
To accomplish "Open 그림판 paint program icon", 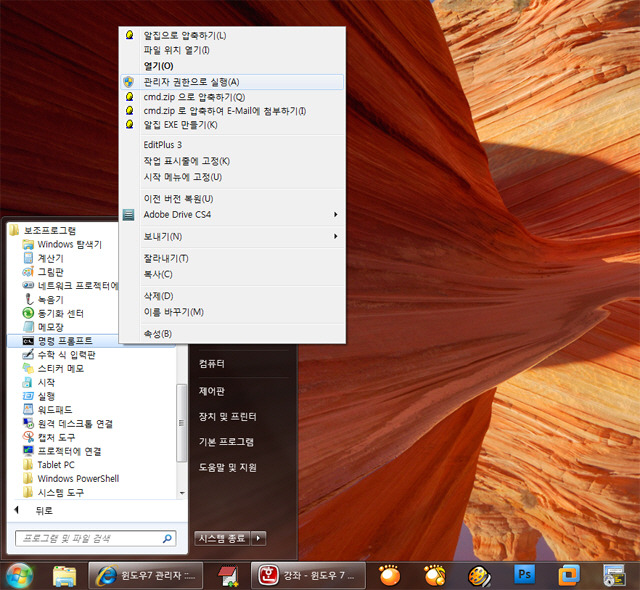I will (x=28, y=272).
